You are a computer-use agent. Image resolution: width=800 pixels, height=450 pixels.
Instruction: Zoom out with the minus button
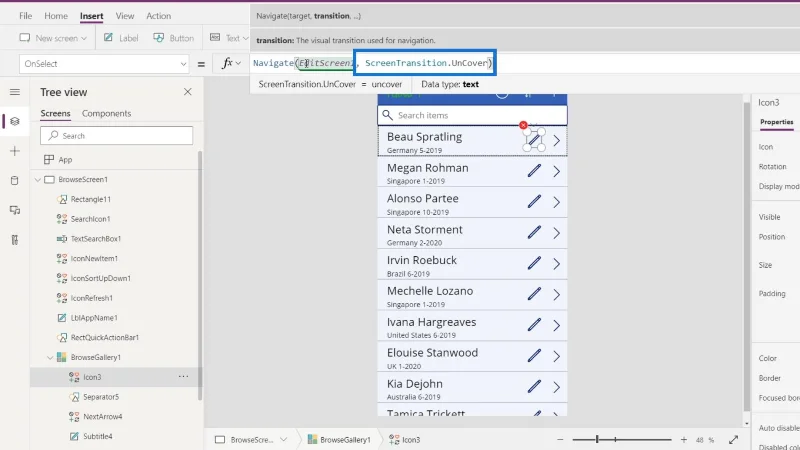[560, 439]
